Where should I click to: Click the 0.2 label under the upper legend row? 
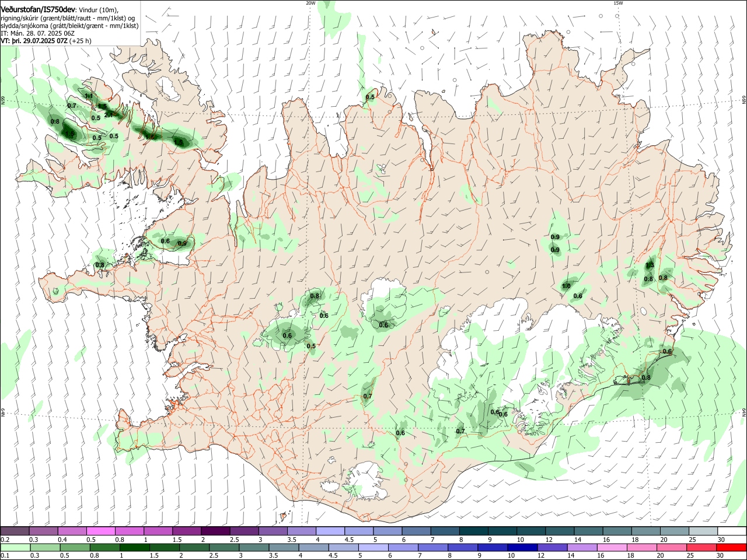5,540
